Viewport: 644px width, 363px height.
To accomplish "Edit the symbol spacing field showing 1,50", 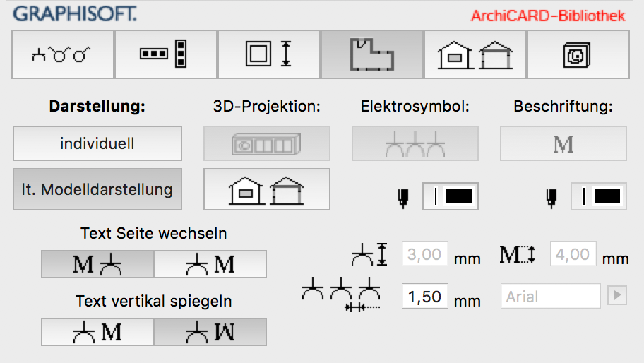I will coord(424,296).
